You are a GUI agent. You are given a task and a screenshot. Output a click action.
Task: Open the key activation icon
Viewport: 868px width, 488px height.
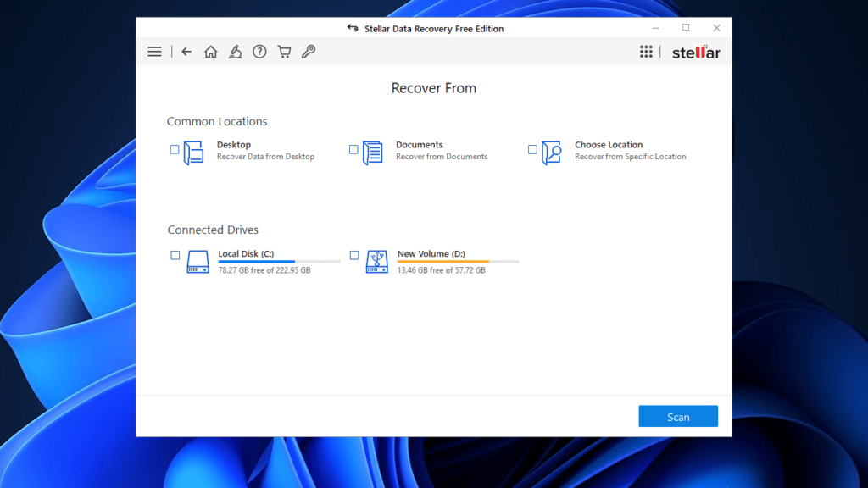pos(309,52)
